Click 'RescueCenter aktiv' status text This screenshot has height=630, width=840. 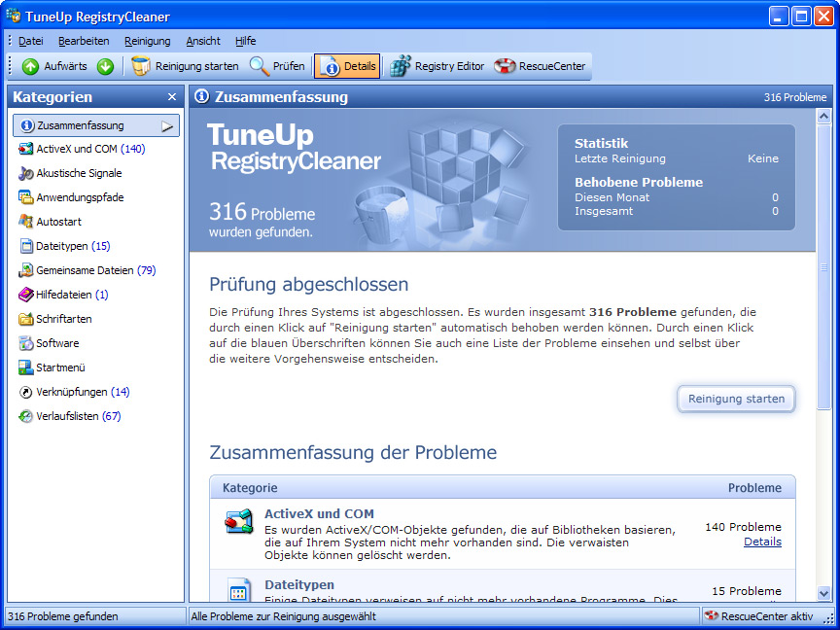[767, 616]
